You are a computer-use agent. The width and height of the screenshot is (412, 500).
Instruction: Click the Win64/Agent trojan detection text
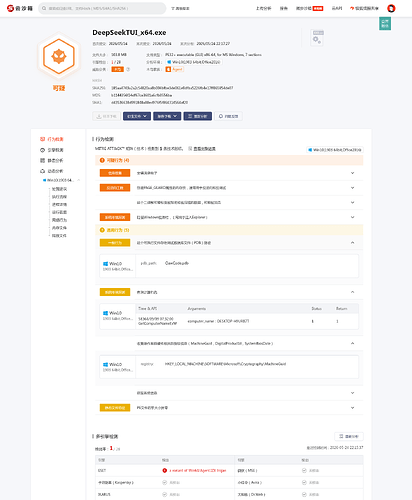pos(198,470)
